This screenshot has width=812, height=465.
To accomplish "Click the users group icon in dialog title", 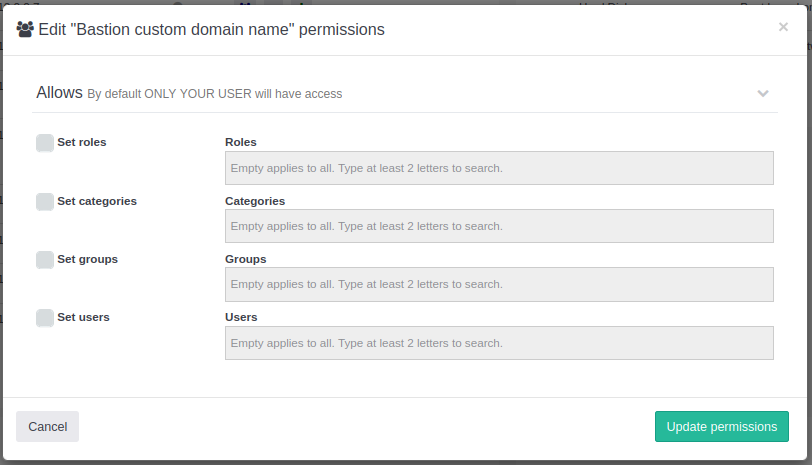I will (25, 30).
